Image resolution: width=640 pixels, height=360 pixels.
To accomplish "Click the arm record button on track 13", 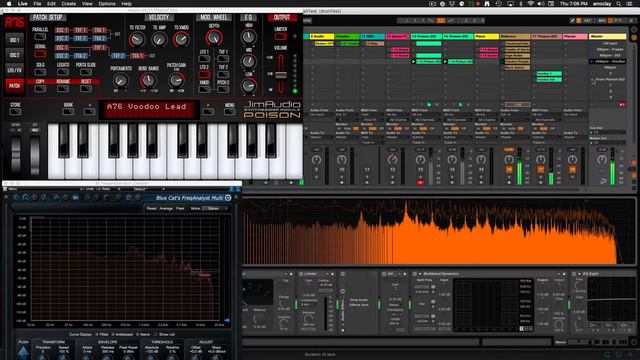I will [x=420, y=183].
